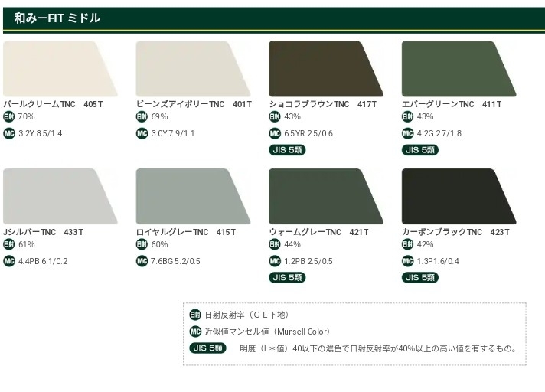Select the ロイヤルグレー TNC color swatch
Screen dimensions: 545x392
(188, 196)
